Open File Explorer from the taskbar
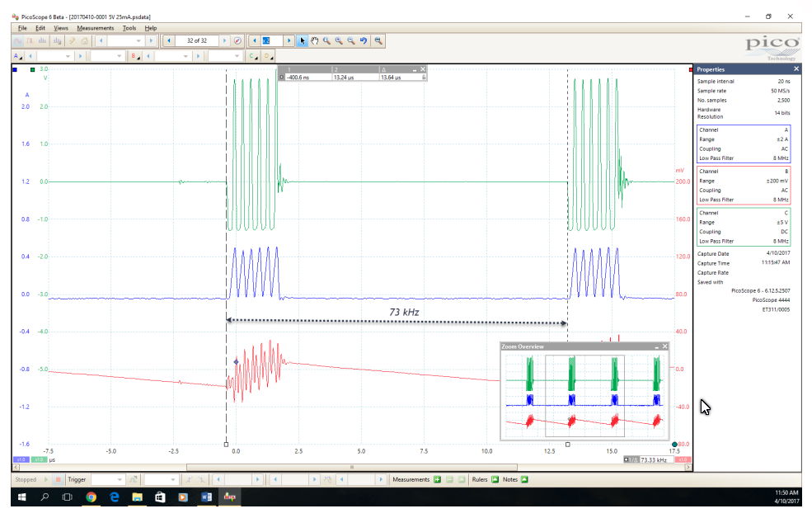The image size is (812, 518). [x=137, y=497]
